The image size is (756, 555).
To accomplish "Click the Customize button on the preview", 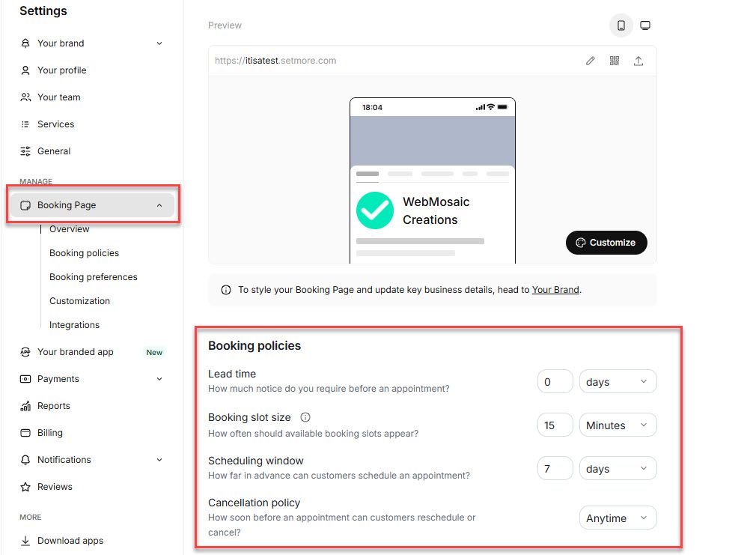I will [606, 242].
